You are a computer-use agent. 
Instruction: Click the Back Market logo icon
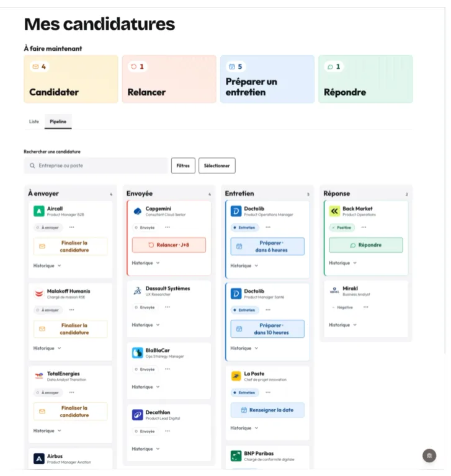click(334, 211)
